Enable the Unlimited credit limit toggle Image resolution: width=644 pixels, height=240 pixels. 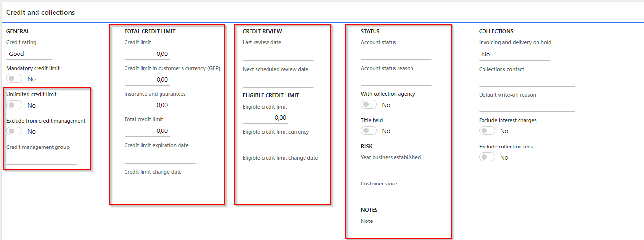15,105
